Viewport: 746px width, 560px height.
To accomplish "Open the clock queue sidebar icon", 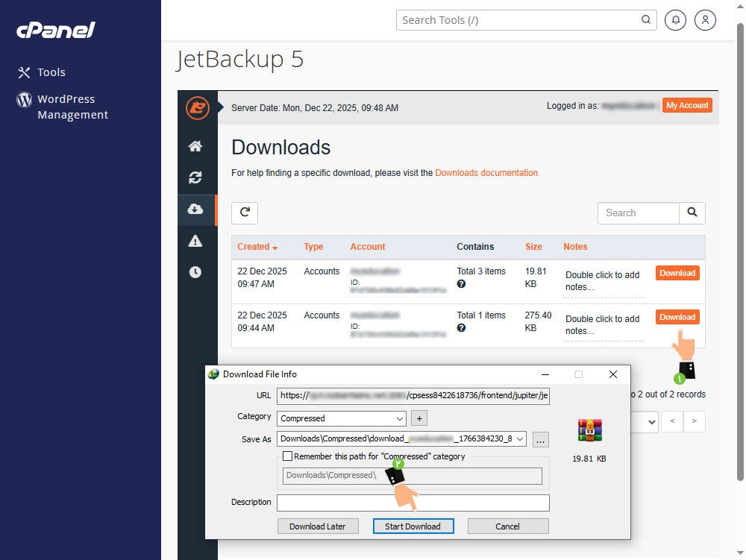I will coord(195,272).
